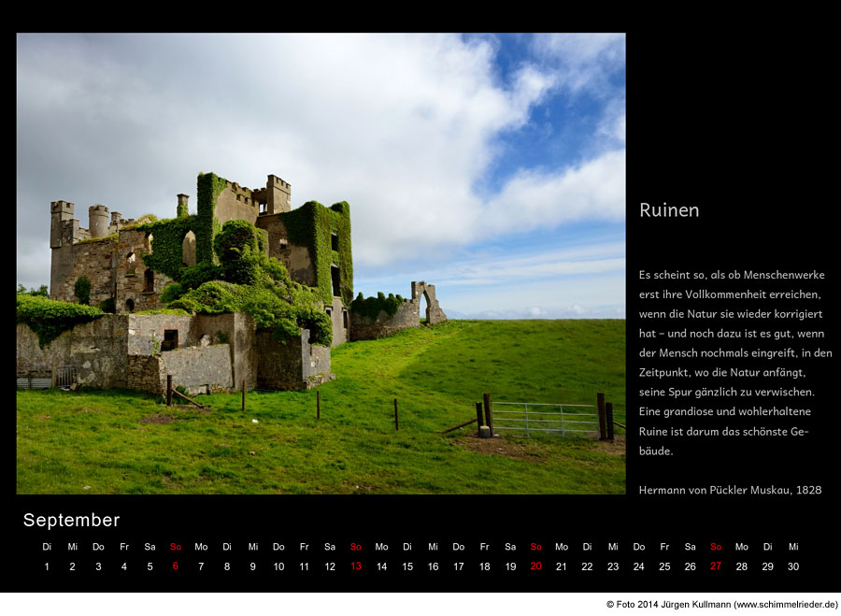
Task: Select date 18 in the calendar row
Action: click(484, 566)
